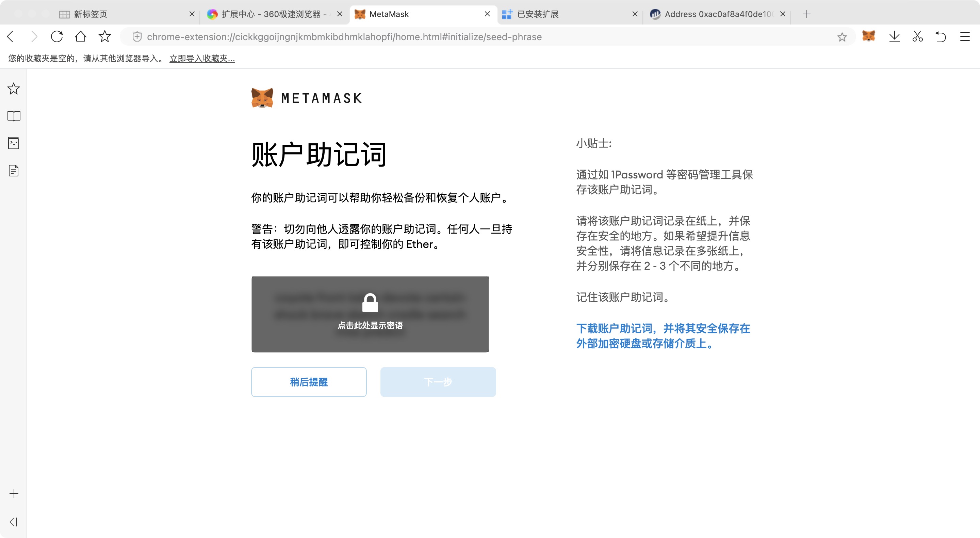
Task: Open the sidebar notes document icon
Action: click(x=14, y=171)
